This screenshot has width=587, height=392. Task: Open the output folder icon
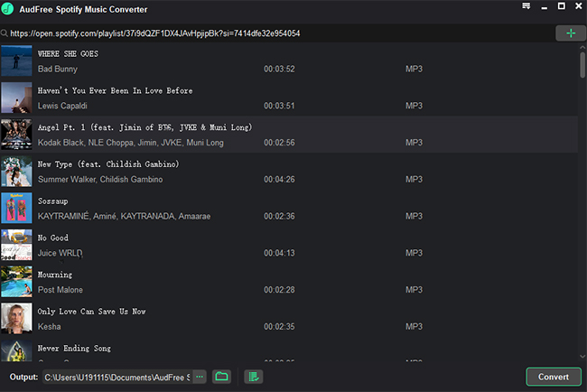coord(222,377)
